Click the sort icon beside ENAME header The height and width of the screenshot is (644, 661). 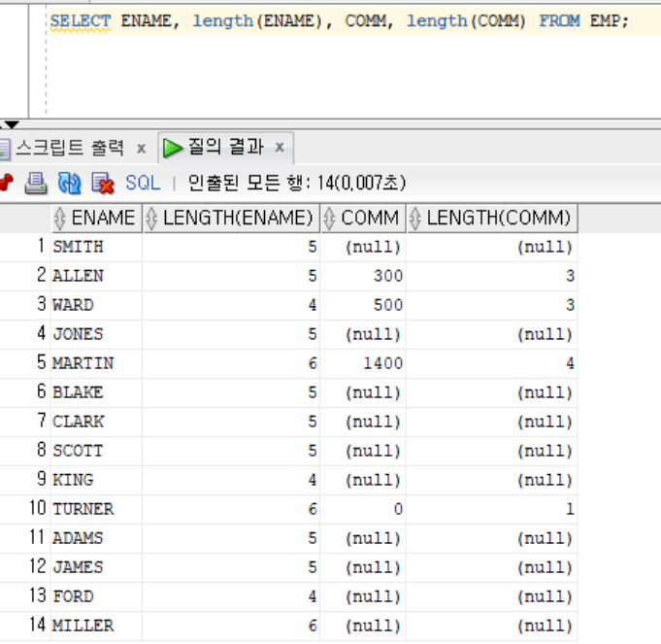[60, 218]
